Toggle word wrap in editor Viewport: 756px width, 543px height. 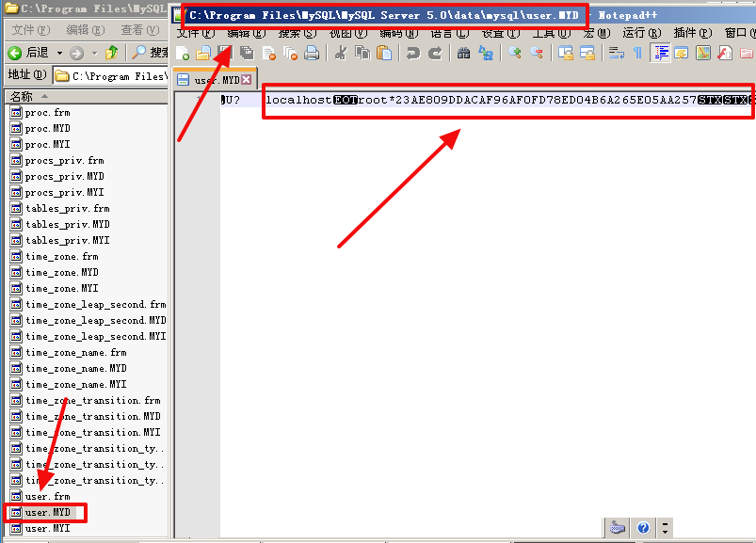(616, 53)
